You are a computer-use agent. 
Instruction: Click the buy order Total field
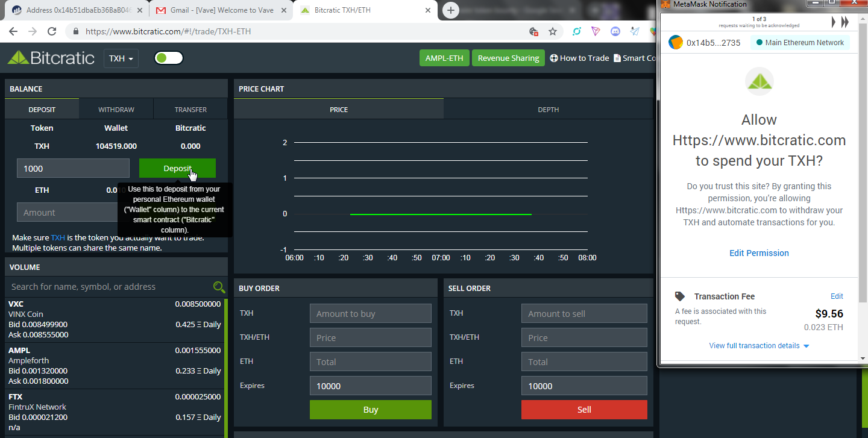(x=371, y=361)
